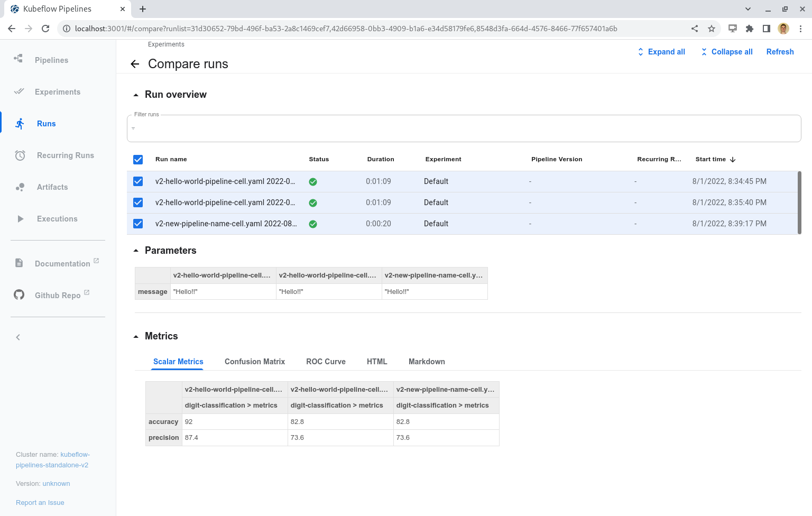Click the Experiments checkmark icon in sidebar
The height and width of the screenshot is (516, 812).
pos(19,91)
